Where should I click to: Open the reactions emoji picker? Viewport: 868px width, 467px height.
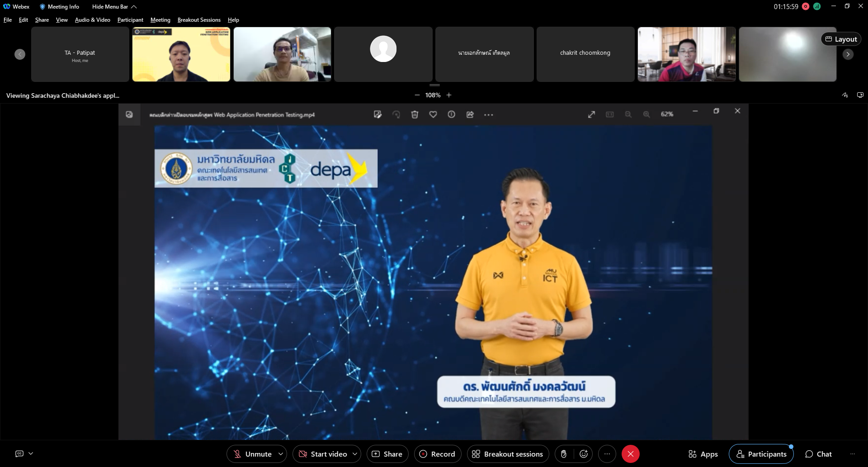(x=584, y=454)
